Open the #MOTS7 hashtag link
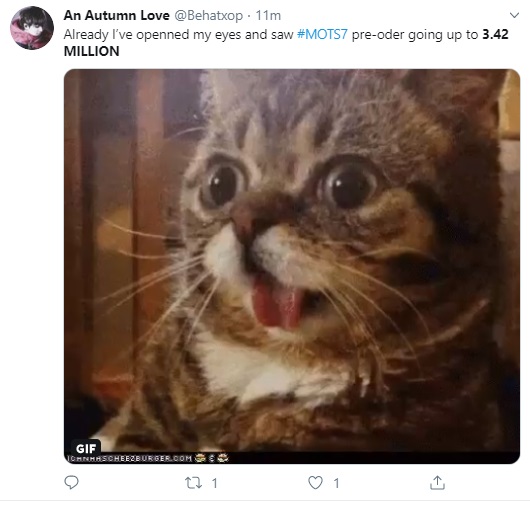The image size is (530, 505). click(322, 34)
